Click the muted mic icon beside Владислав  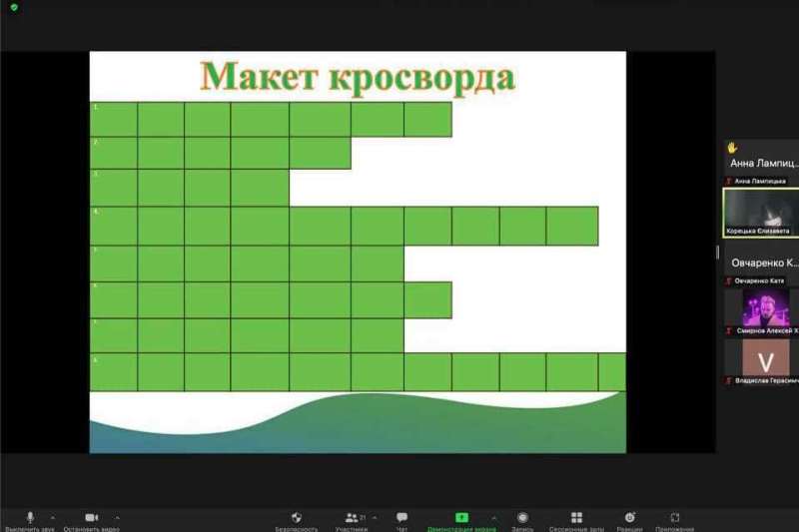pos(729,381)
